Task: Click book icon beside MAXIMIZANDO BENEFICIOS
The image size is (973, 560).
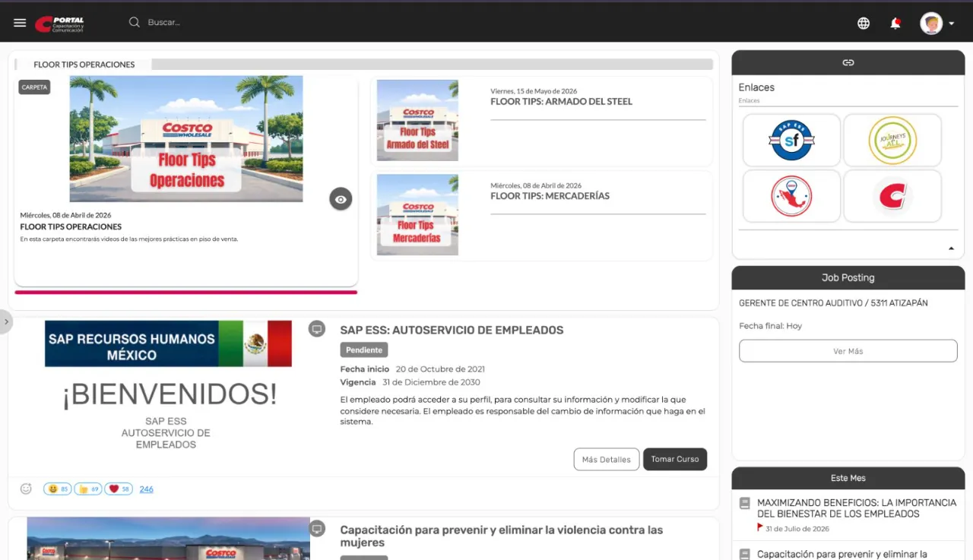Action: pos(745,503)
